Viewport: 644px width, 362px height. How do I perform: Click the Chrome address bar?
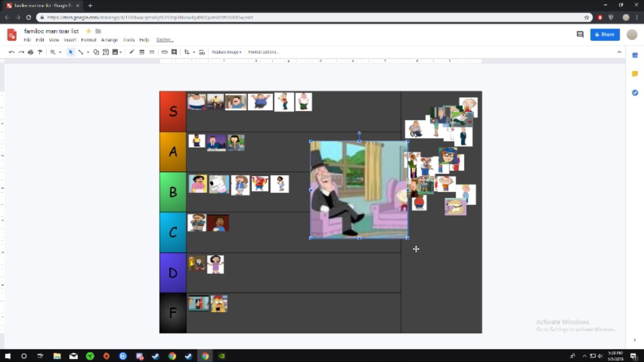tap(312, 17)
